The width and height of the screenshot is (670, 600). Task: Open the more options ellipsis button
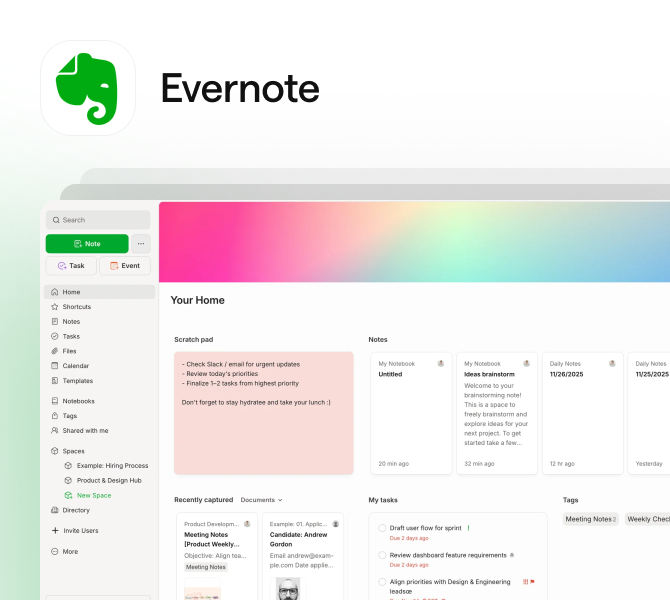pos(141,244)
